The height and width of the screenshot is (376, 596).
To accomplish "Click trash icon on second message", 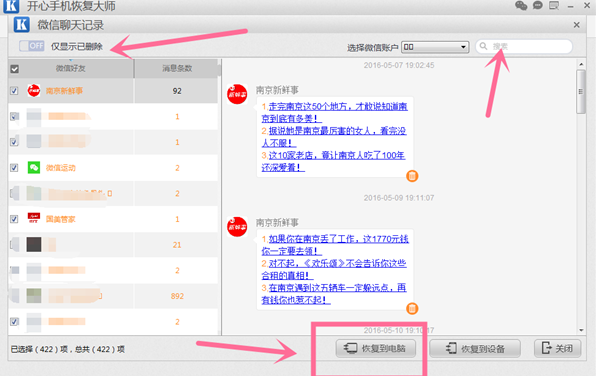I will click(412, 308).
